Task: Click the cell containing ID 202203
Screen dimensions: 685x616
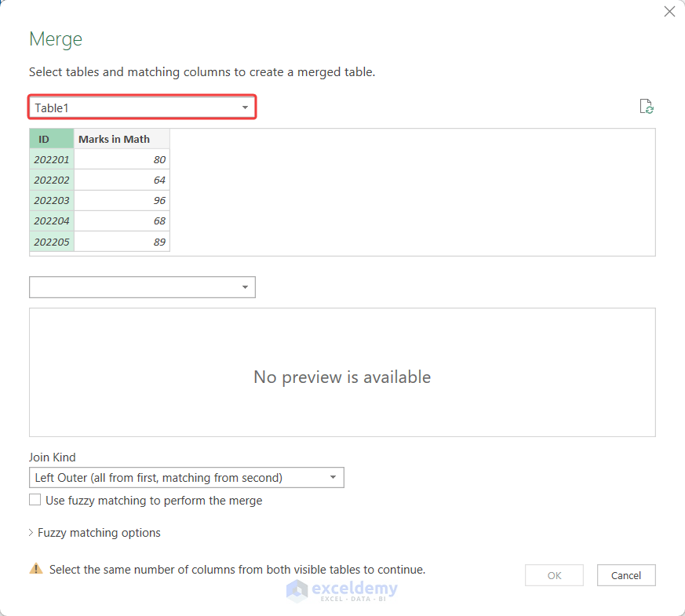Action: 51,200
